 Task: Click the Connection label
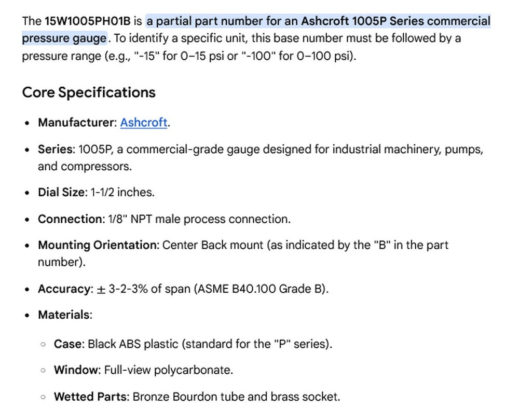(x=72, y=219)
